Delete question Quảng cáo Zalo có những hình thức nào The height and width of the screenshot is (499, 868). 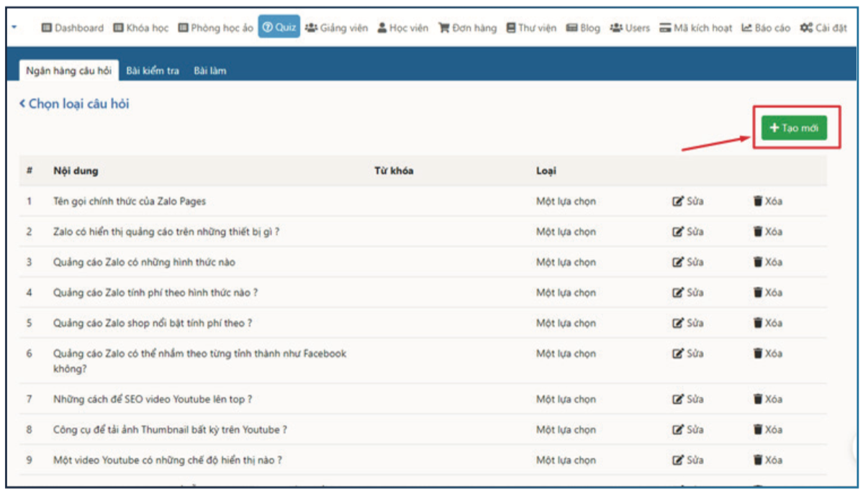point(767,262)
